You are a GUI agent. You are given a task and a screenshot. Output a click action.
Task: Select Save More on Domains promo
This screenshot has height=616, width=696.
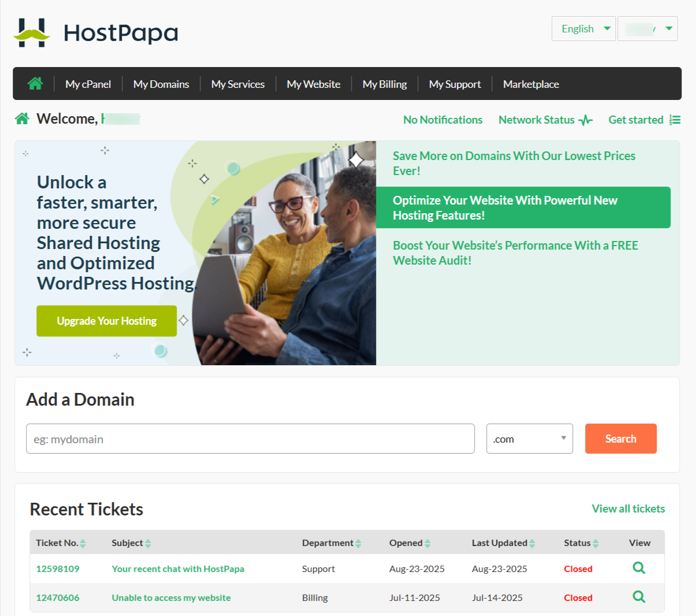click(514, 163)
